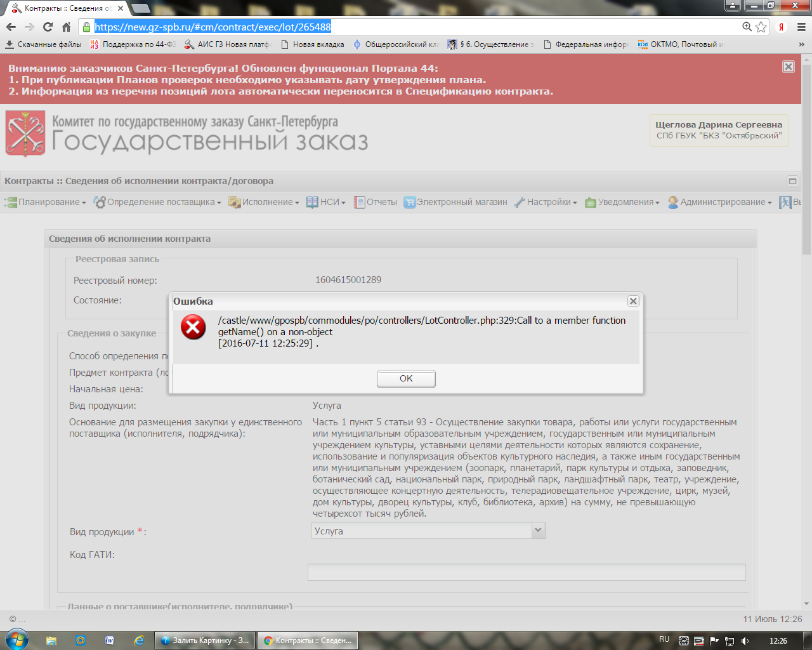The width and height of the screenshot is (812, 650).
Task: Open Windows Explorer from the taskbar
Action: point(51,640)
